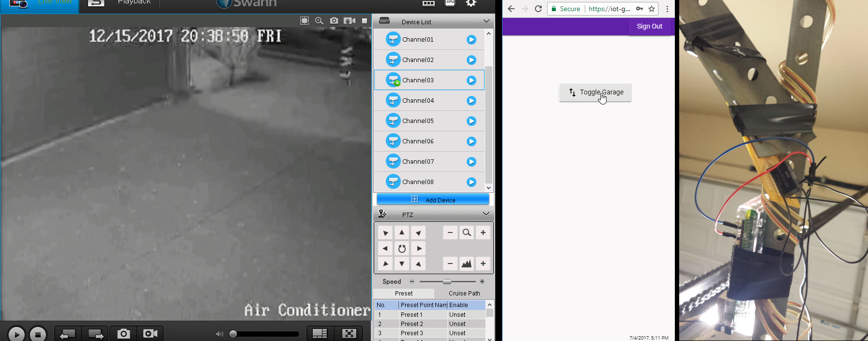Go to next screen page
868x341 pixels.
tap(95, 334)
